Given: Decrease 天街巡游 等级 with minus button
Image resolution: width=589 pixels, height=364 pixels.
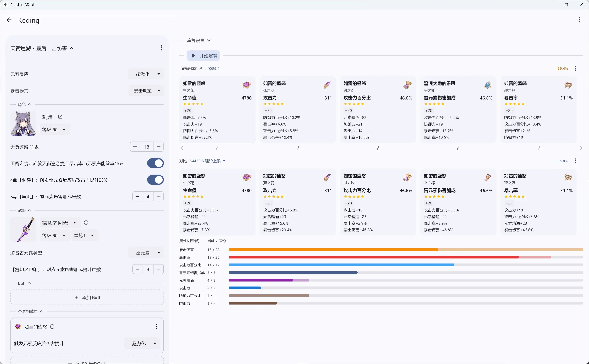Looking at the screenshot, I should [x=135, y=147].
